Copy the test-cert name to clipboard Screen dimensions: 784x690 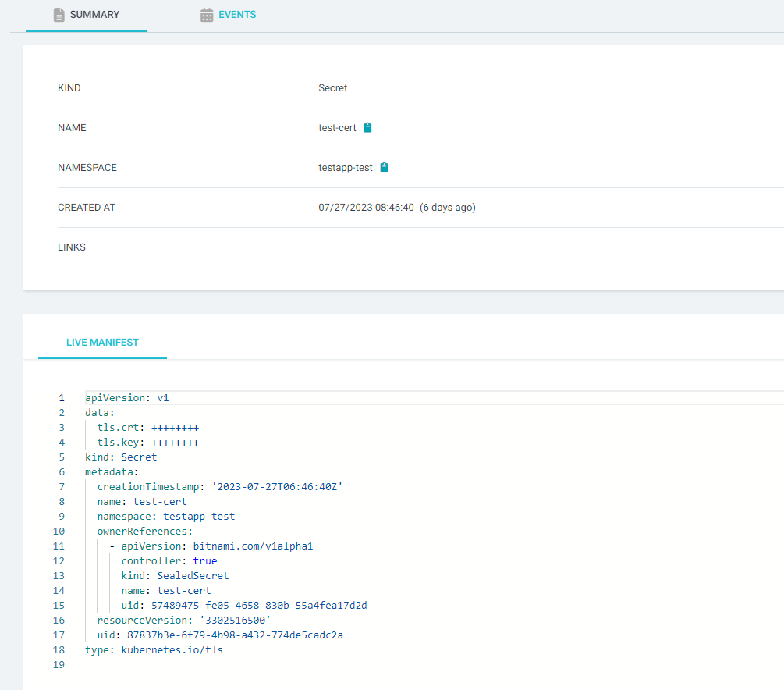tap(368, 128)
